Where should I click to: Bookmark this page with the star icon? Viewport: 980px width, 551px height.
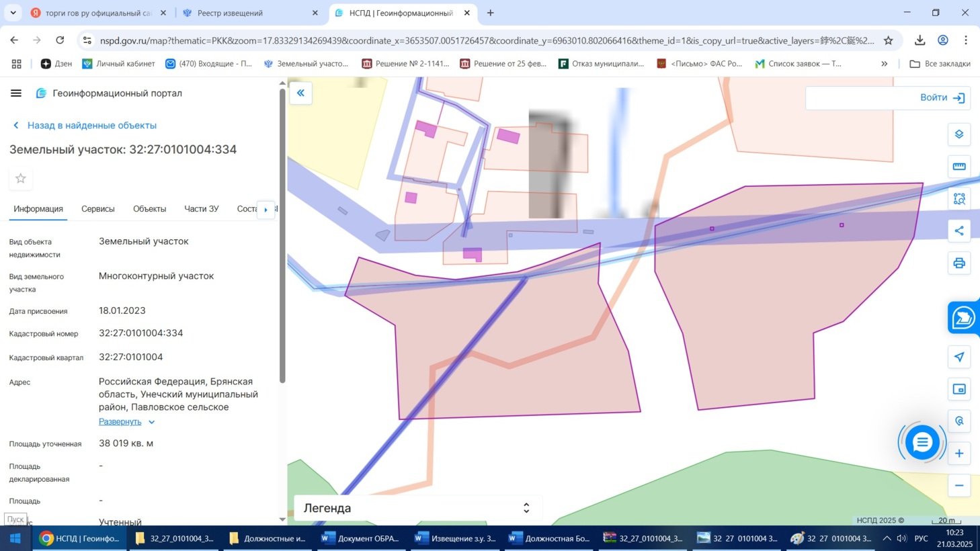point(888,40)
